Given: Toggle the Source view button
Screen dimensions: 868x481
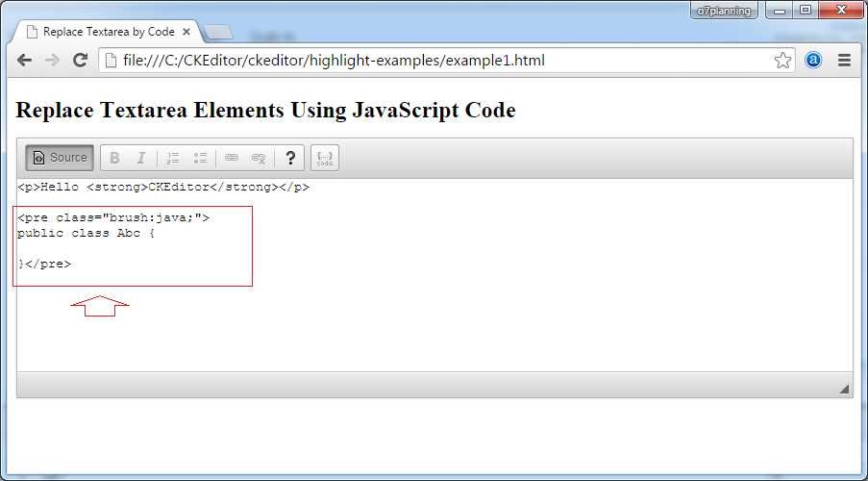Looking at the screenshot, I should [x=60, y=158].
